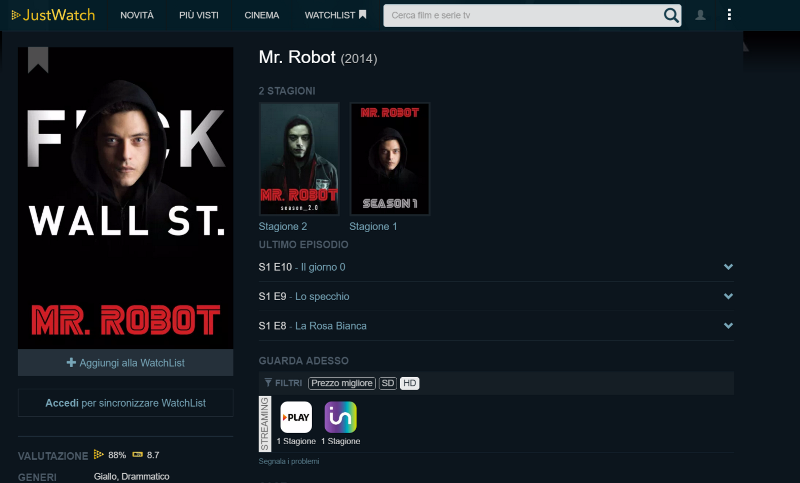Open the La Rosa Bianca episode title
This screenshot has width=800, height=483.
click(x=331, y=326)
